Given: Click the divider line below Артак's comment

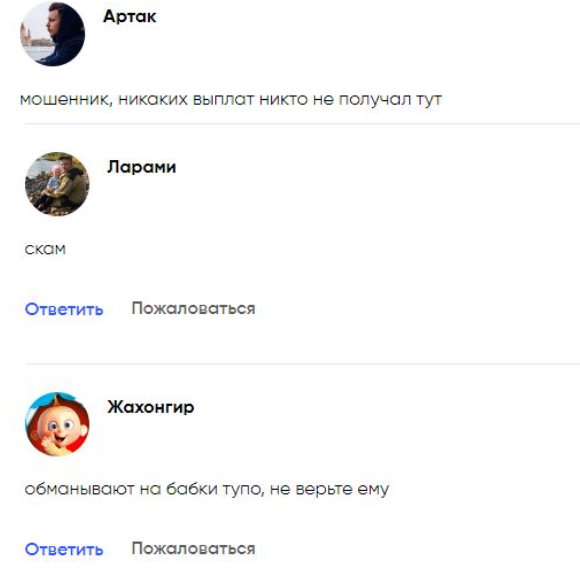Looking at the screenshot, I should (302, 124).
